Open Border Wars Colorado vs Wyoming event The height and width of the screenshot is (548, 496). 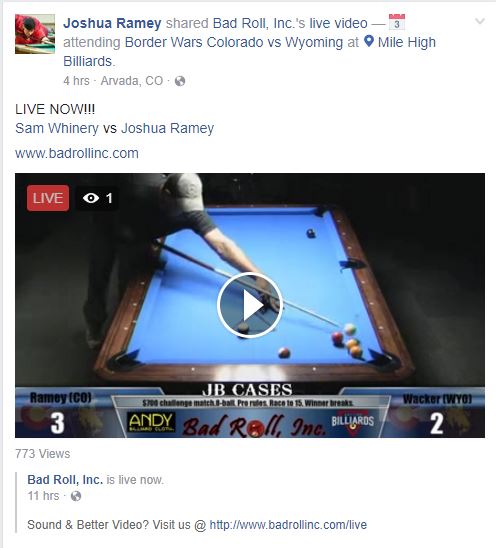coord(234,42)
